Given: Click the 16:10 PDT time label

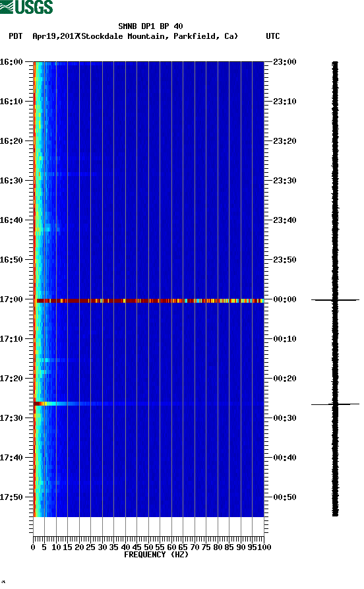Looking at the screenshot, I should coord(11,102).
